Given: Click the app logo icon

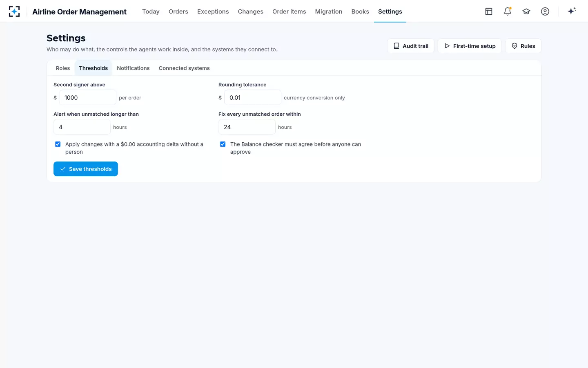Looking at the screenshot, I should coord(14,11).
